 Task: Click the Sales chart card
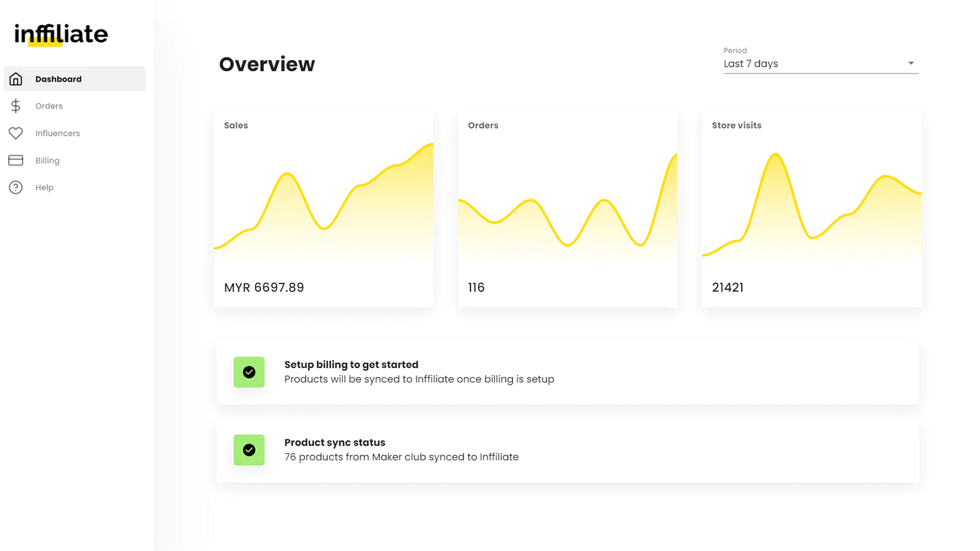tap(324, 209)
